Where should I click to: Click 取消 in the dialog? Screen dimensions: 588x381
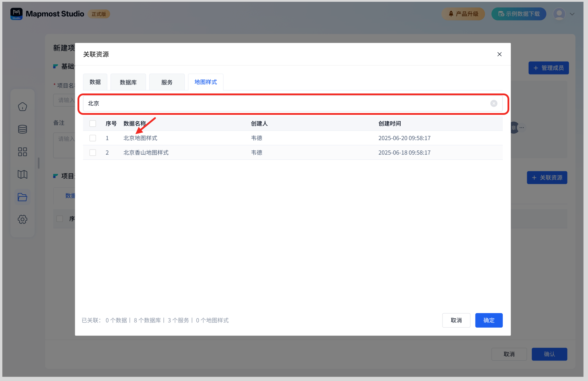tap(456, 320)
